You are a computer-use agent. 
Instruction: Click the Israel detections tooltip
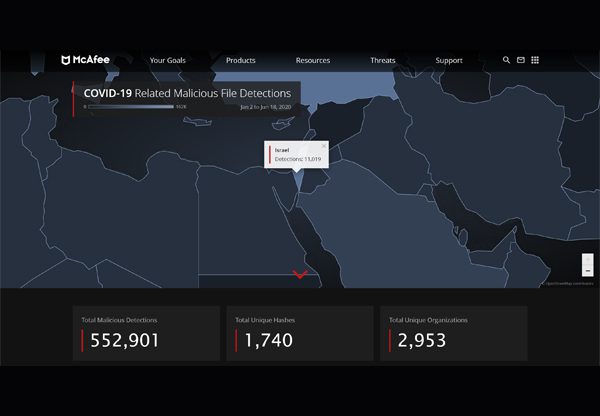pos(296,154)
